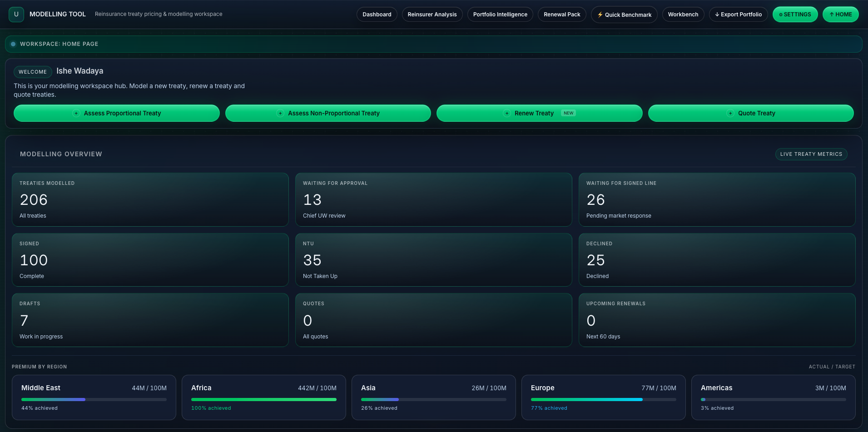This screenshot has height=432, width=868.
Task: Click the Export Portfolio button
Action: [739, 15]
